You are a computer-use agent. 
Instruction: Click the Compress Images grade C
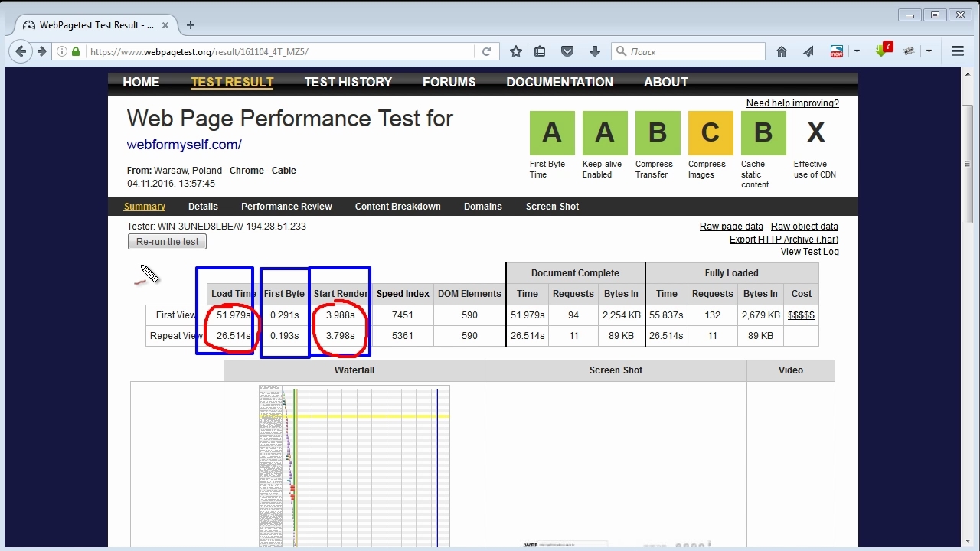point(710,133)
